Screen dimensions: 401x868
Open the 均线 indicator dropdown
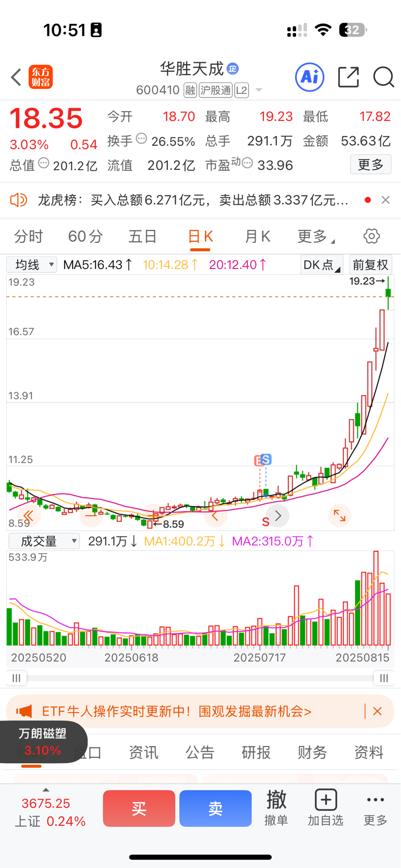coord(32,265)
